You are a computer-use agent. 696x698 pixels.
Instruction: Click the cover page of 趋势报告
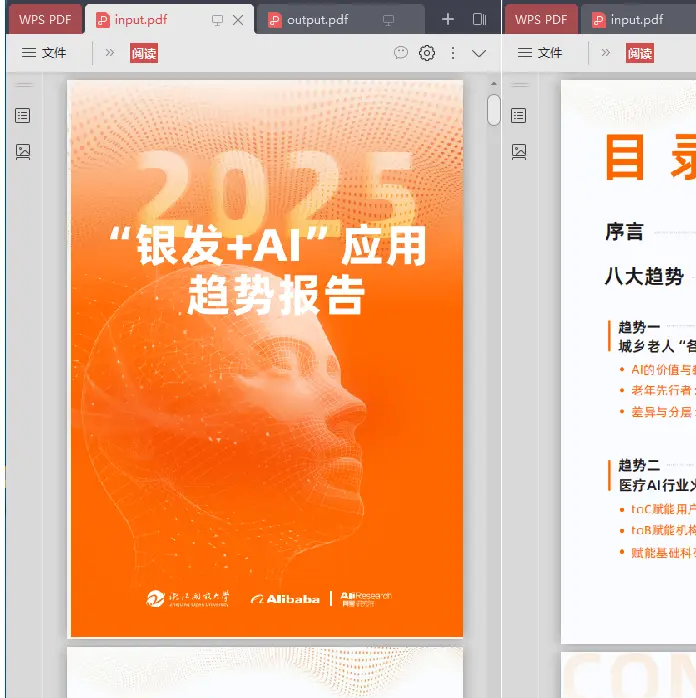pyautogui.click(x=265, y=359)
